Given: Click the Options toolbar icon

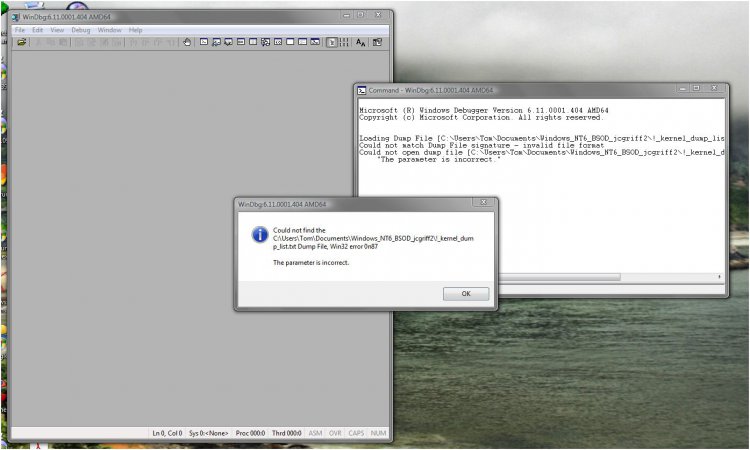Looking at the screenshot, I should (x=377, y=42).
